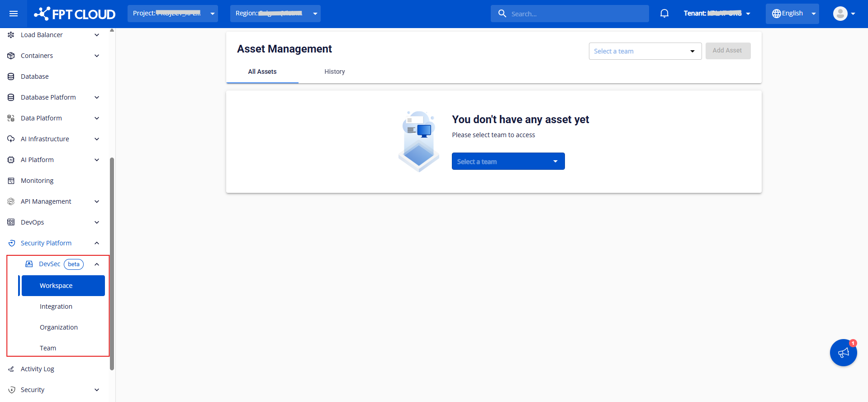Open the header Select a team dropdown

tap(645, 51)
